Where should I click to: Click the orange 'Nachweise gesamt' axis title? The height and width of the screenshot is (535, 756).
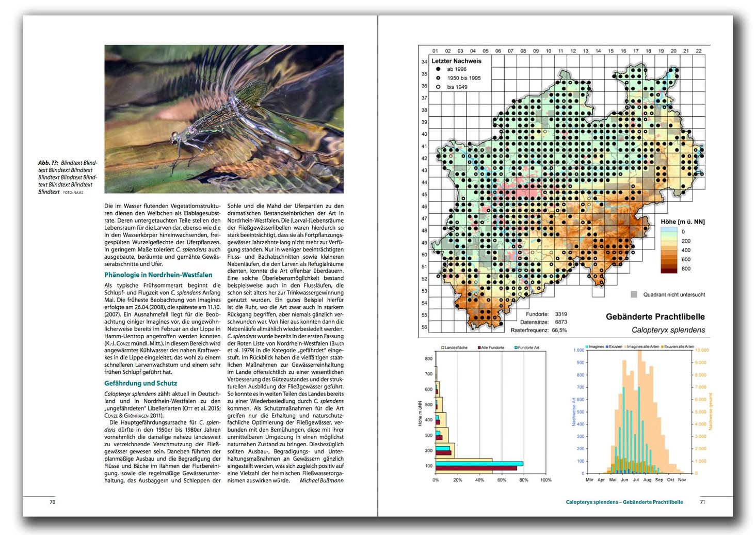click(710, 412)
